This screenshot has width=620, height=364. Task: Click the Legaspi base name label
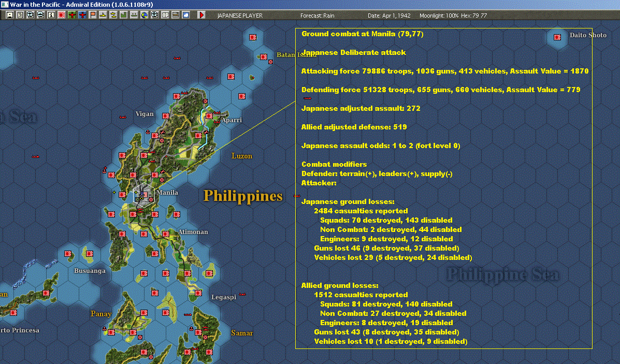click(x=224, y=297)
